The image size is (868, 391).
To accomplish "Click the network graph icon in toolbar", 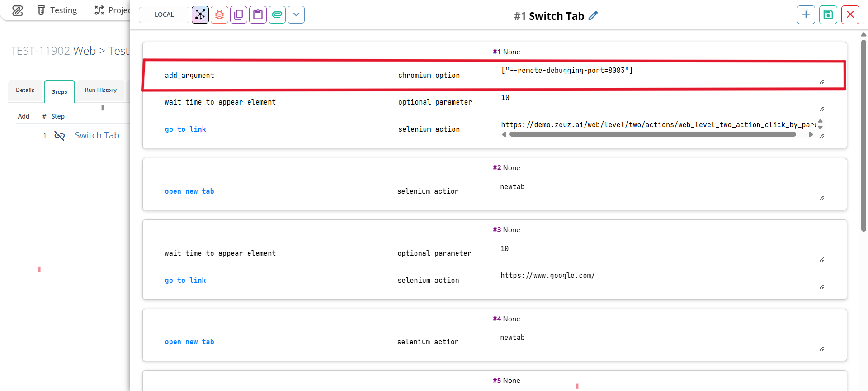I will coord(200,14).
